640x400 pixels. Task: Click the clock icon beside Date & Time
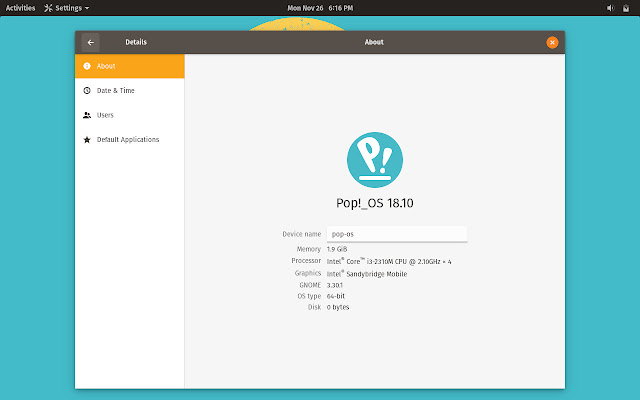(87, 91)
